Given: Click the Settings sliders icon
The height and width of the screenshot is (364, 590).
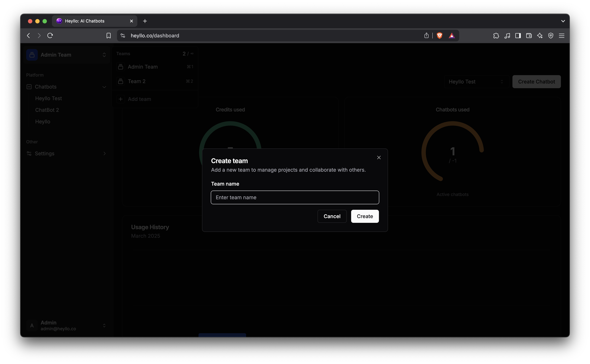Looking at the screenshot, I should click(x=29, y=153).
